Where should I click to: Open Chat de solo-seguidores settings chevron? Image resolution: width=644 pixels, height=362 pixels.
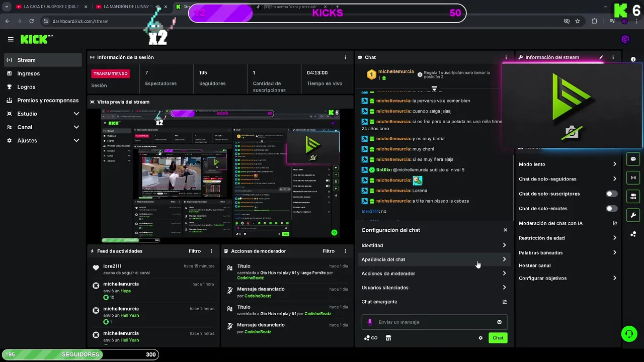pyautogui.click(x=614, y=179)
